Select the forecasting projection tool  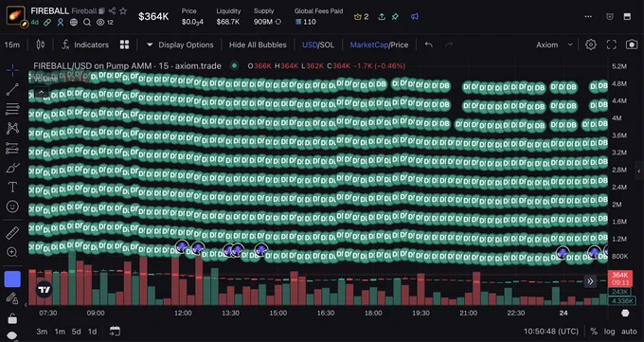point(12,149)
